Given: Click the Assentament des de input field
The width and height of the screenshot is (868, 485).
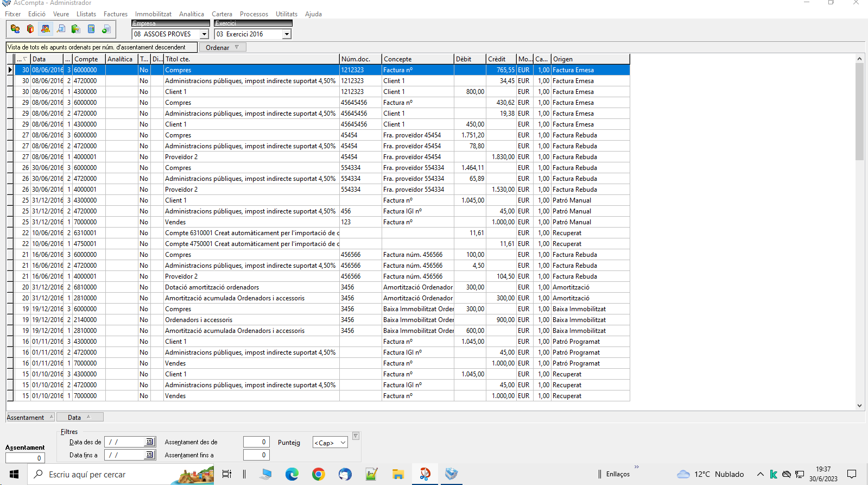Looking at the screenshot, I should point(256,442).
